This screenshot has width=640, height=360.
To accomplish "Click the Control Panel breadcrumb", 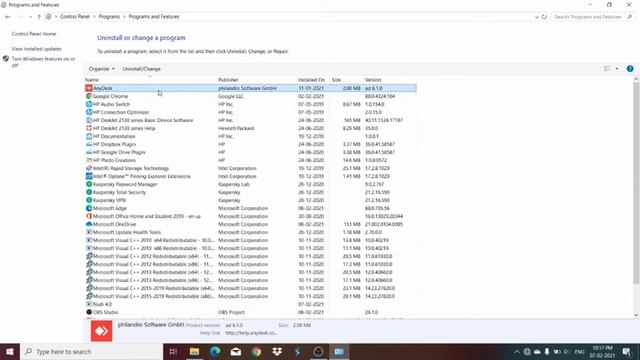I will coord(75,17).
